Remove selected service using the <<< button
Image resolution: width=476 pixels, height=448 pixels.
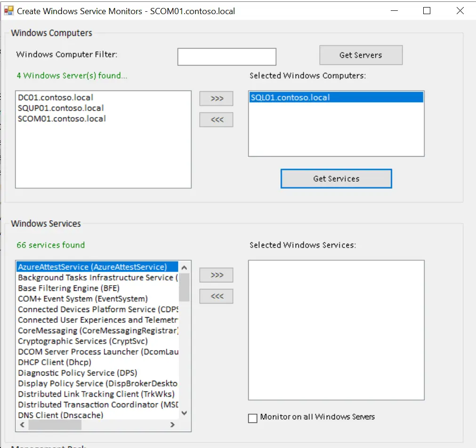tap(217, 296)
